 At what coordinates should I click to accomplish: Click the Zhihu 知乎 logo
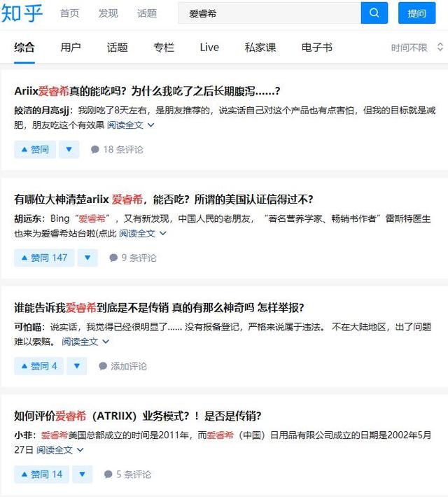(x=22, y=13)
